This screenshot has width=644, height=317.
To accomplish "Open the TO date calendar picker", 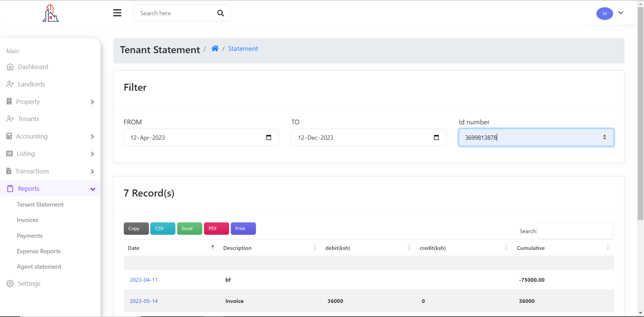I will point(436,137).
